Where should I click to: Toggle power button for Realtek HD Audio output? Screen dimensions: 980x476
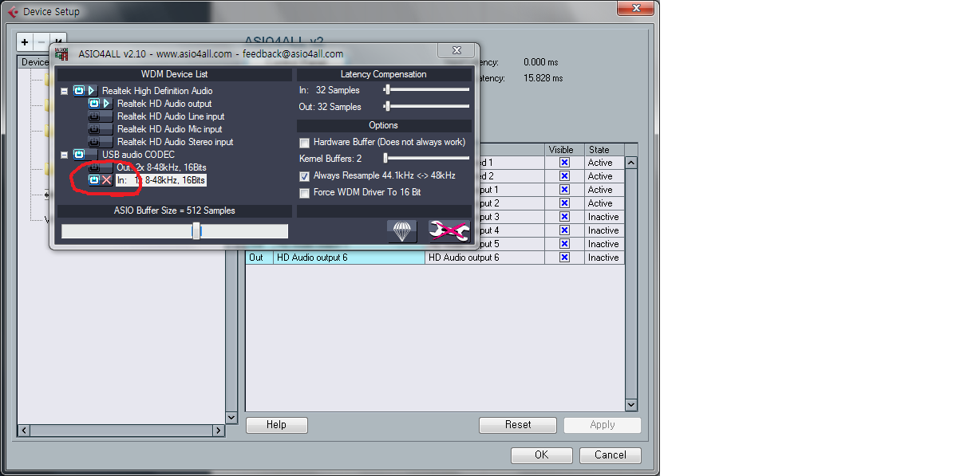pos(94,104)
